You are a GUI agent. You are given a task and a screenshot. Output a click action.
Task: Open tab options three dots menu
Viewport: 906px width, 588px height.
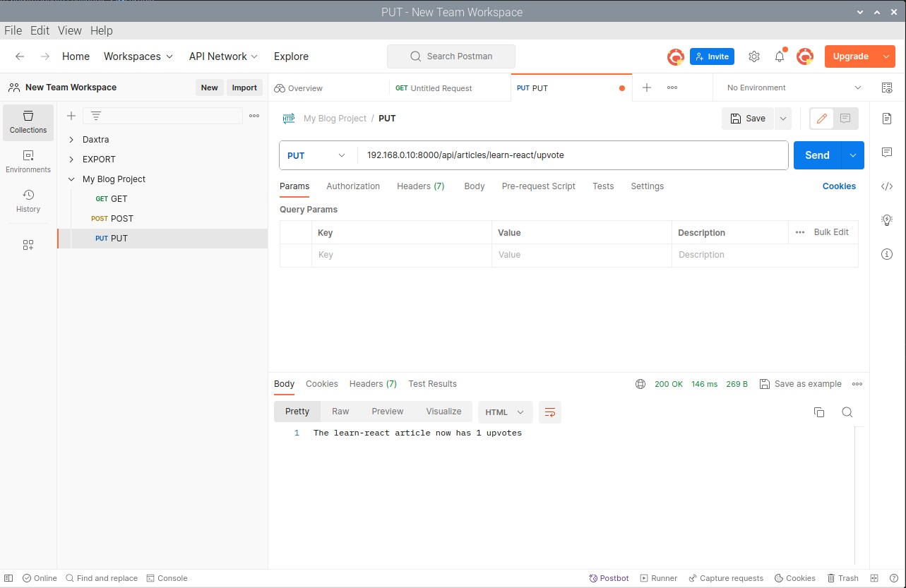672,88
